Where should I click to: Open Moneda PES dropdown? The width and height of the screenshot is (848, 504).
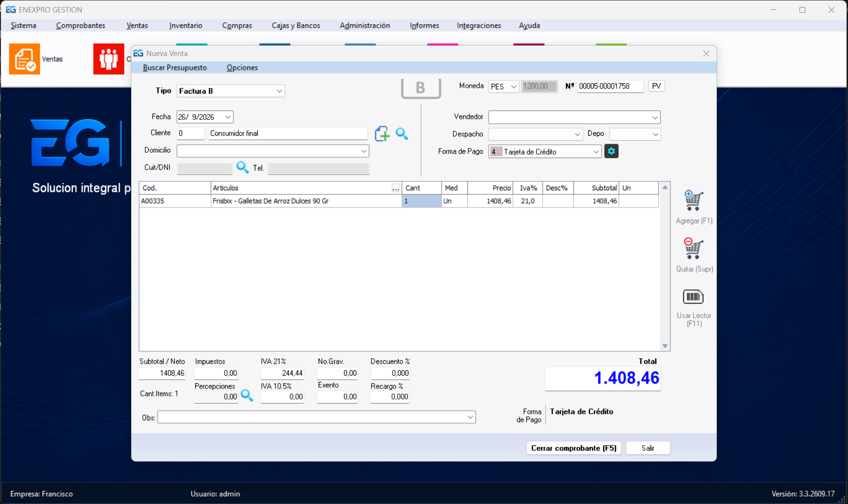(513, 87)
